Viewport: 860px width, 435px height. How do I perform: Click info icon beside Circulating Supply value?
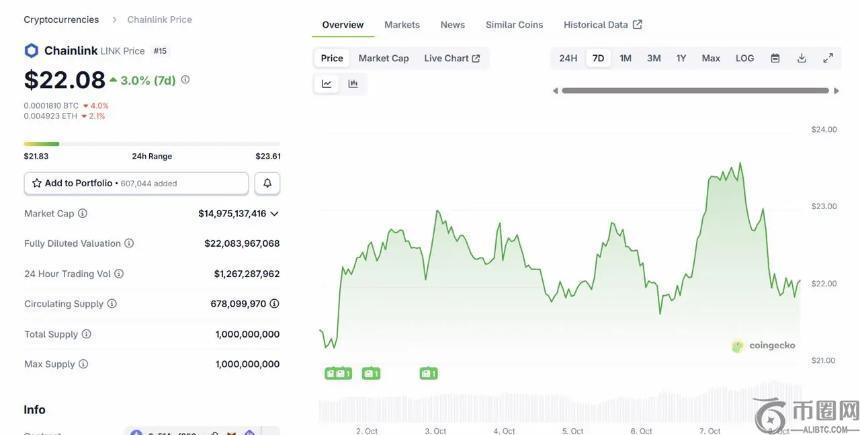tap(274, 304)
